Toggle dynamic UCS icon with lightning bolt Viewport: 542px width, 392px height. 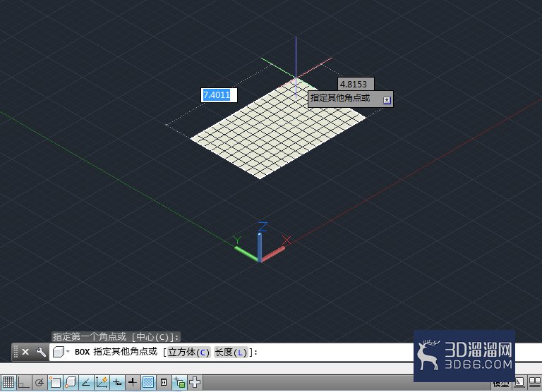(x=102, y=382)
